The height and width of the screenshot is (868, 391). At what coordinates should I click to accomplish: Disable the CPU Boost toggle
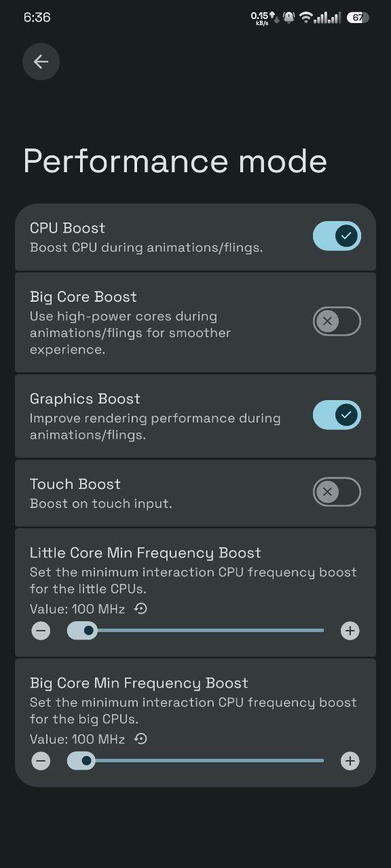(337, 236)
